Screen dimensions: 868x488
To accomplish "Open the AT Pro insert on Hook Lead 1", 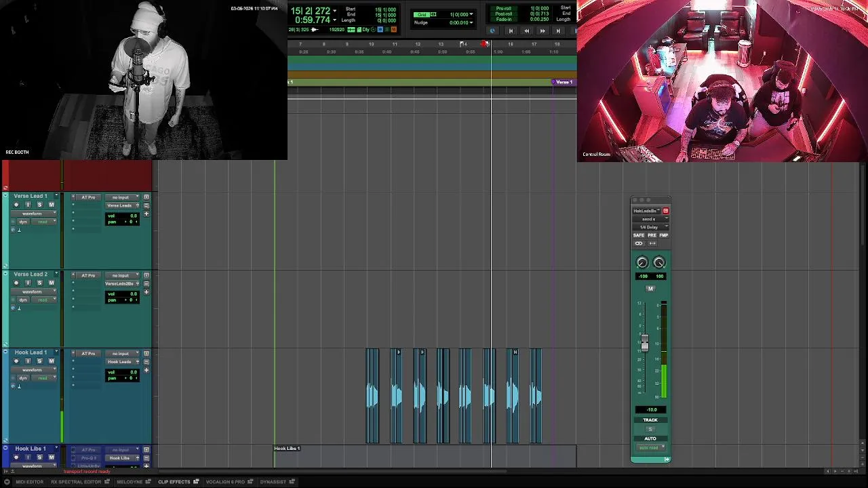I will pos(88,353).
